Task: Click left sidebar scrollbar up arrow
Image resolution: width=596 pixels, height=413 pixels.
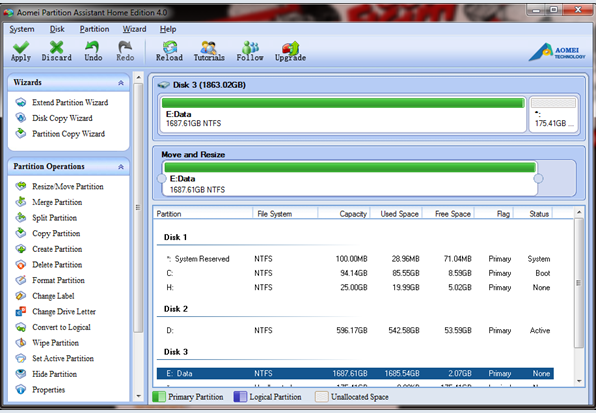Action: pyautogui.click(x=138, y=78)
